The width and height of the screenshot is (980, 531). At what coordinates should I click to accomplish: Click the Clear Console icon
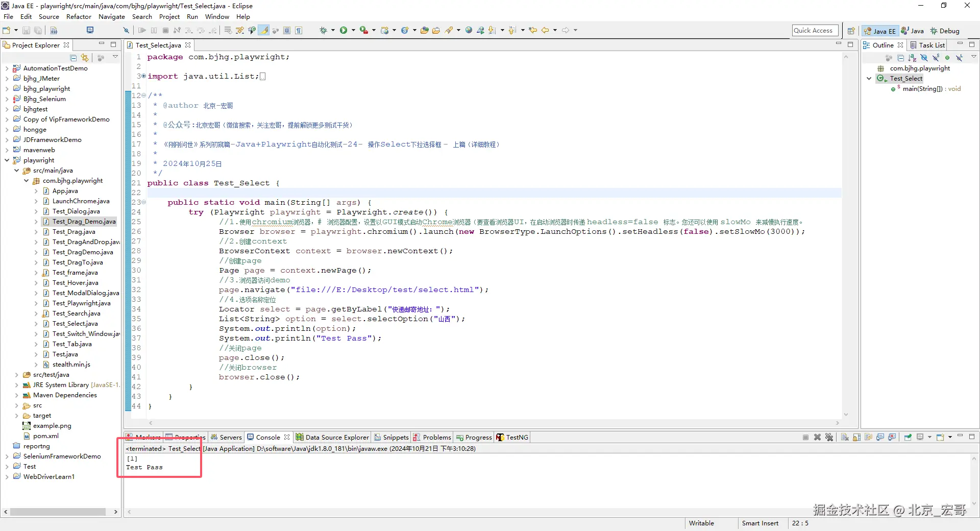[x=845, y=437]
